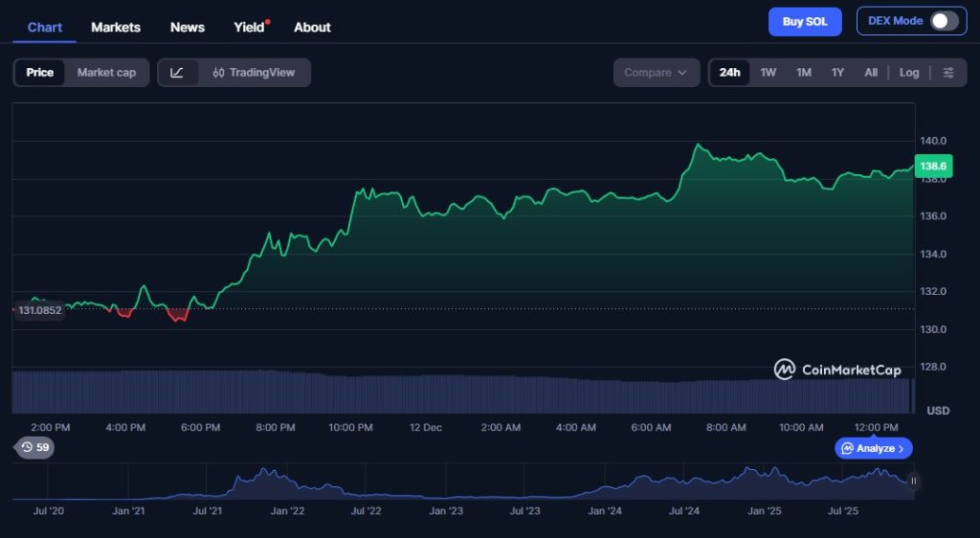Screen dimensions: 980x538
Task: Click the 131.0852 opening price label
Action: (x=39, y=310)
